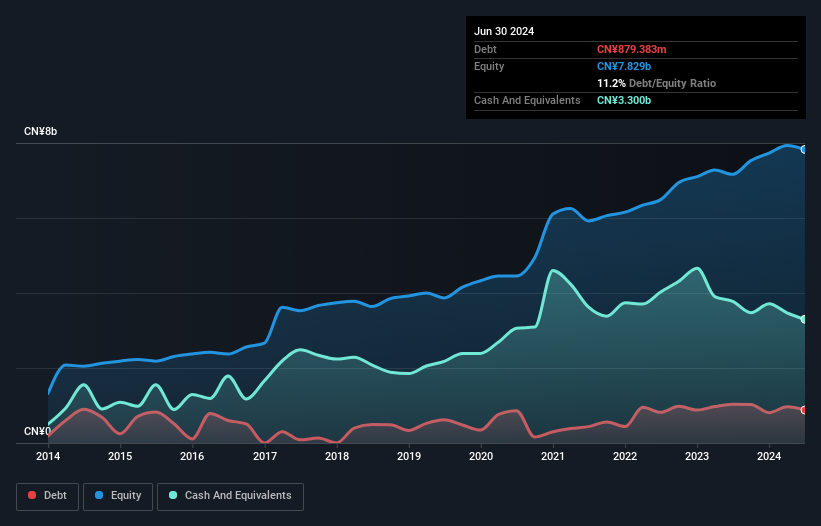The image size is (821, 526).
Task: Click the blue Equity endpoint marker
Action: pyautogui.click(x=804, y=150)
